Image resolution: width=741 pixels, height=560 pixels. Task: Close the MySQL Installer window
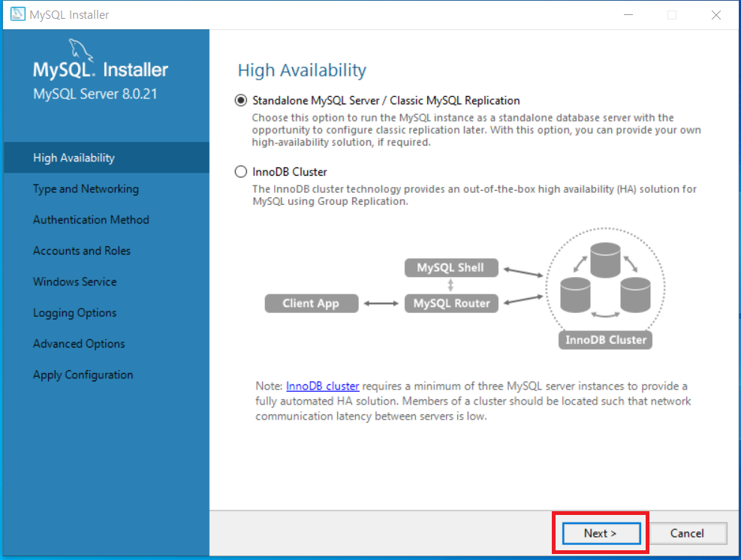716,15
